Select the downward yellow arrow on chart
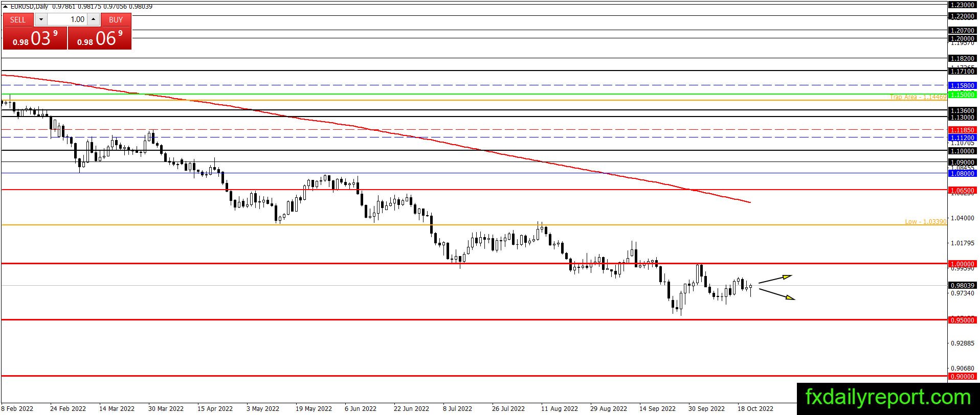The height and width of the screenshot is (415, 980). [x=777, y=294]
